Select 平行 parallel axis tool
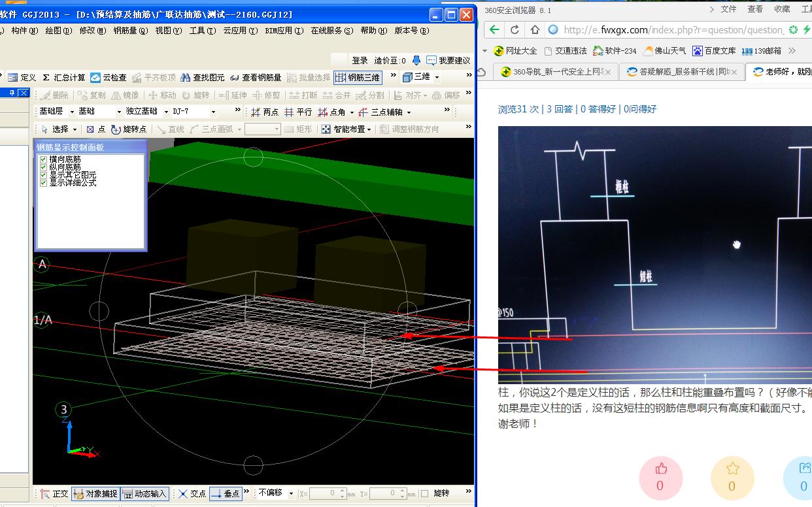 pos(297,112)
